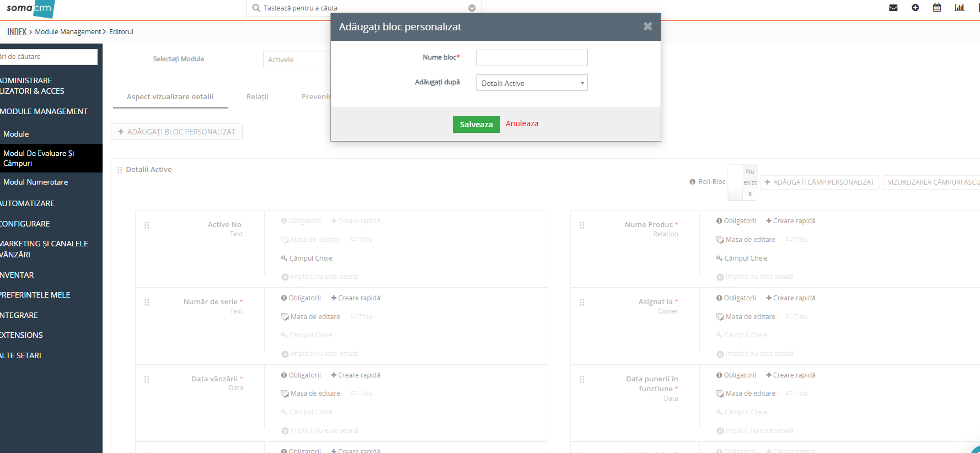Open the mail envelope icon in header
980x453 pixels.
click(893, 8)
